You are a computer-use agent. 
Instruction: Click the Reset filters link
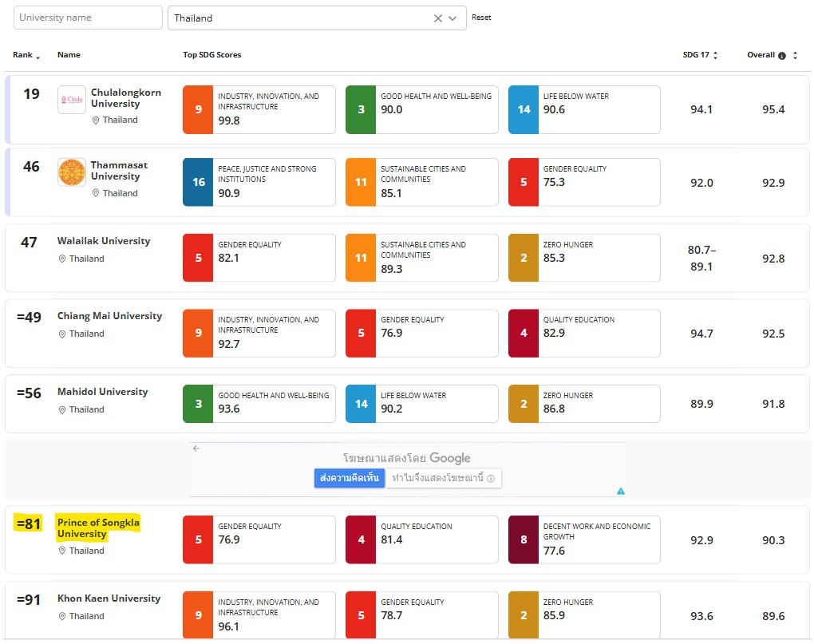(481, 17)
